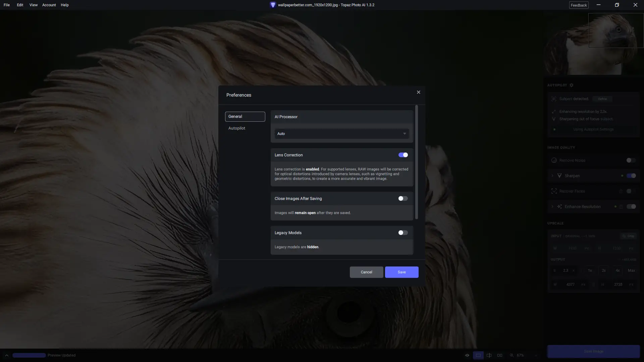Click the Save button in Preferences
This screenshot has width=644, height=362.
(401, 272)
